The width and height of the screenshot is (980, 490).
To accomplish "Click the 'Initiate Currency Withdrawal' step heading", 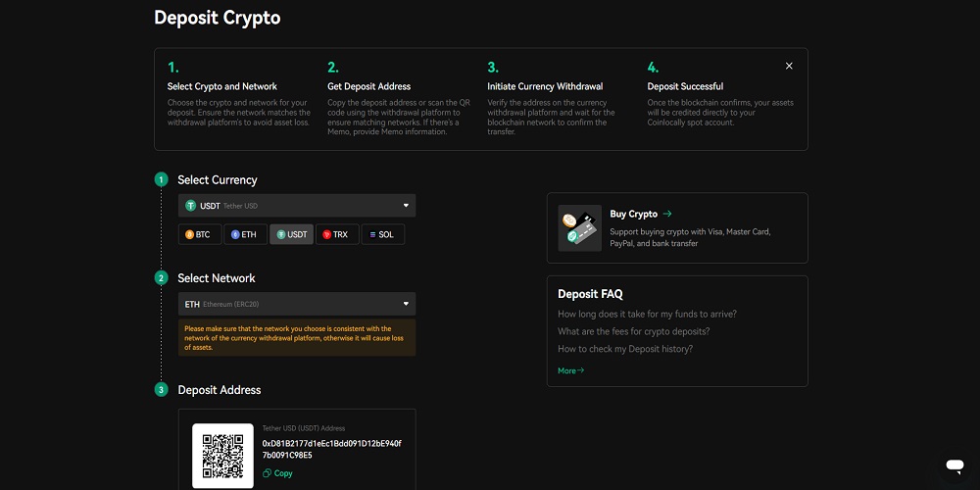I will 545,86.
